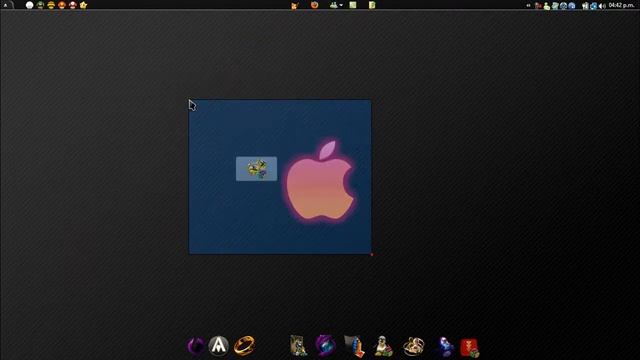The image size is (640, 360).
Task: Click the first green note icon in panel
Action: click(353, 5)
